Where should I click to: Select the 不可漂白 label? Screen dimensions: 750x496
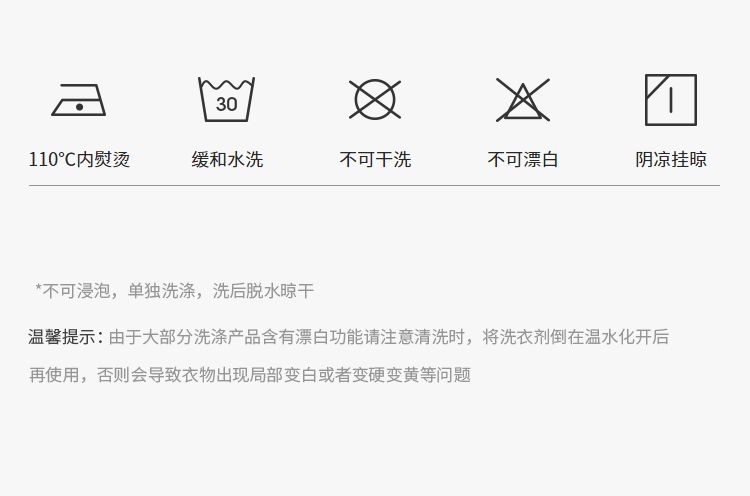523,159
